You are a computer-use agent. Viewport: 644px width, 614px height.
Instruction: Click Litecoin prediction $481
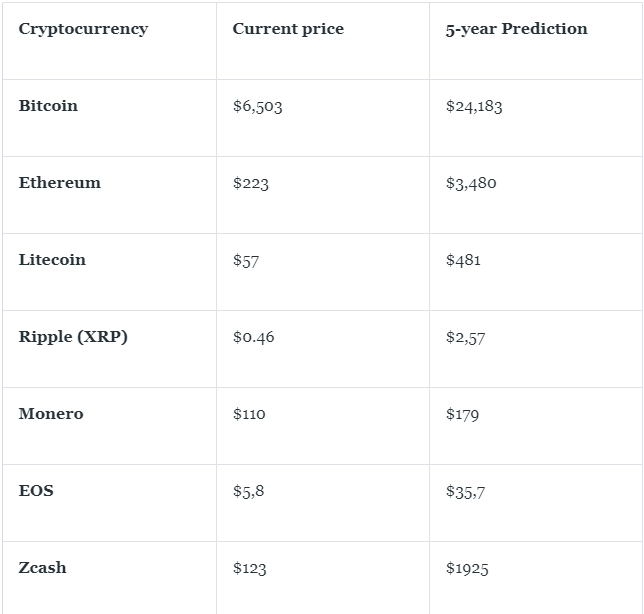coord(463,261)
